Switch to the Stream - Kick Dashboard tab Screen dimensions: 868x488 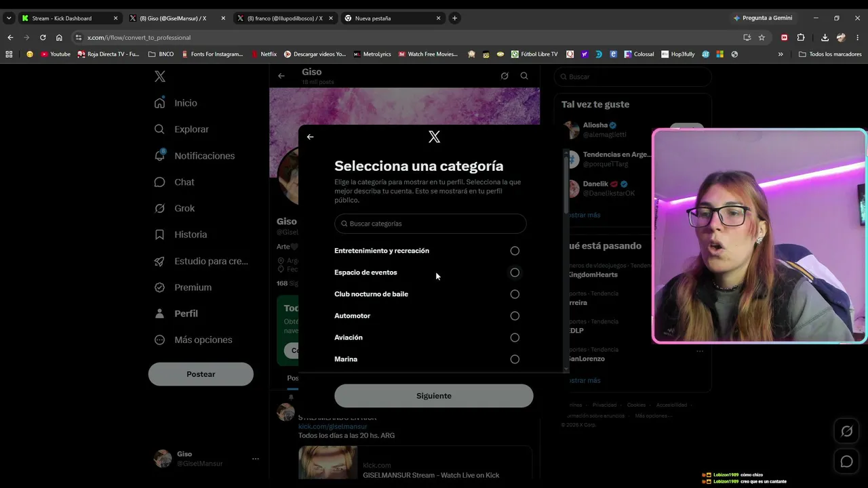coord(69,18)
